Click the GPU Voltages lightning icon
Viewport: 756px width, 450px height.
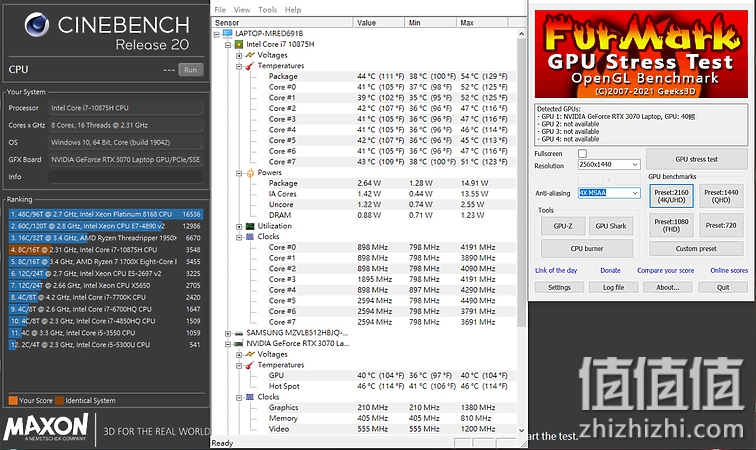(250, 355)
